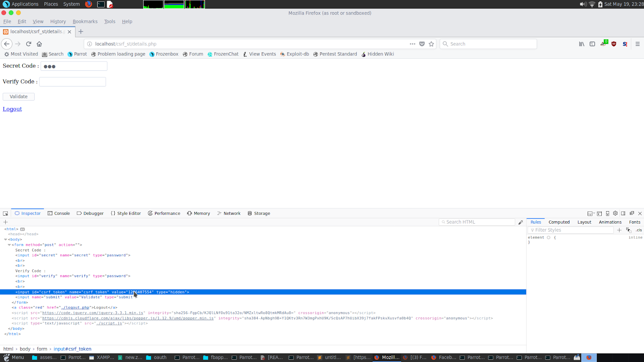Click the volume icon in system tray

click(583, 4)
